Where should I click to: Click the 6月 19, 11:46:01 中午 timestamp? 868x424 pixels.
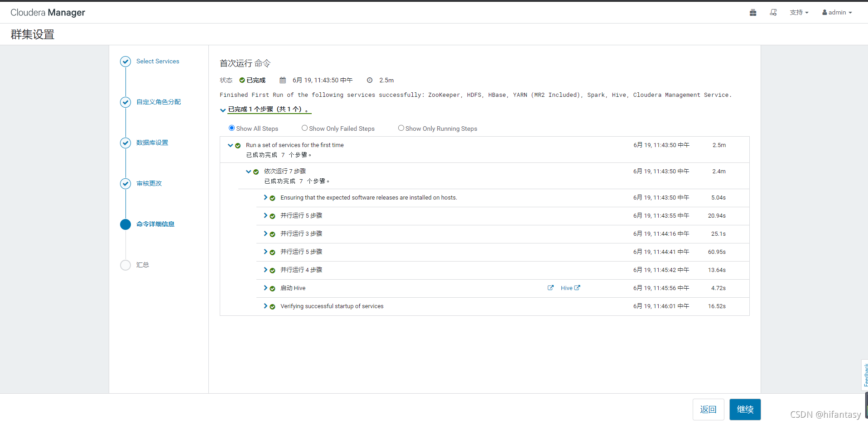pos(661,306)
